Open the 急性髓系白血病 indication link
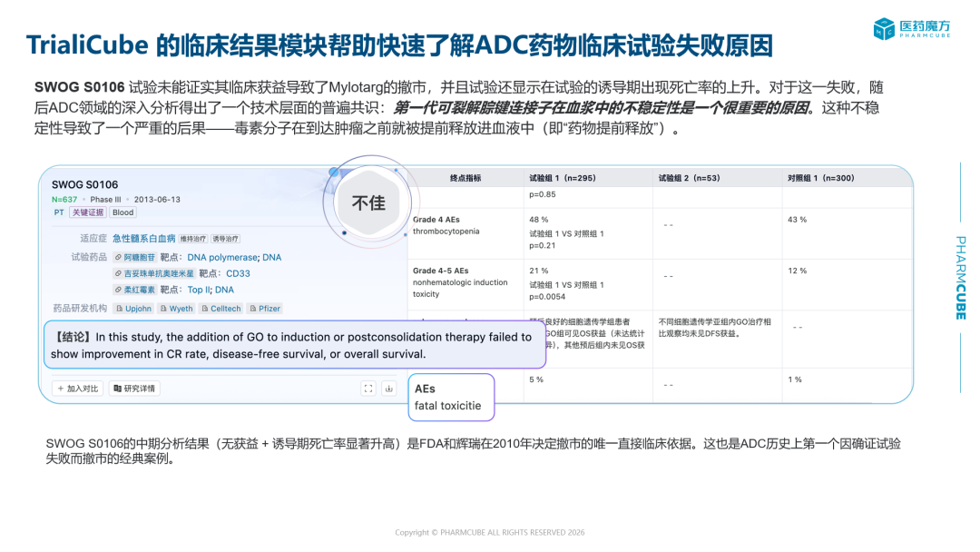Image resolution: width=980 pixels, height=552 pixels. click(143, 238)
